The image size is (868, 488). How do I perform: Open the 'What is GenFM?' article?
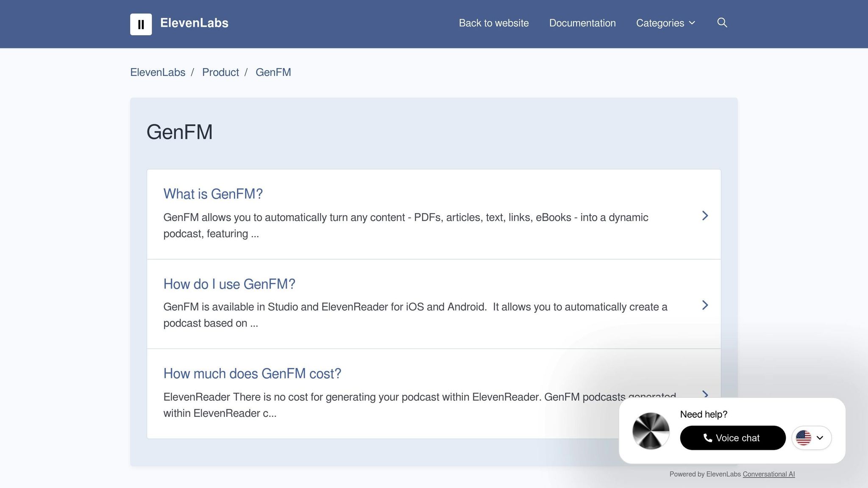click(x=213, y=194)
